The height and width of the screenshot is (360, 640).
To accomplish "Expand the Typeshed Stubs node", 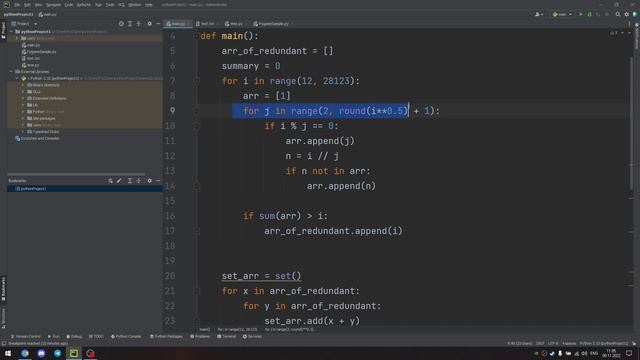I will click(23, 132).
